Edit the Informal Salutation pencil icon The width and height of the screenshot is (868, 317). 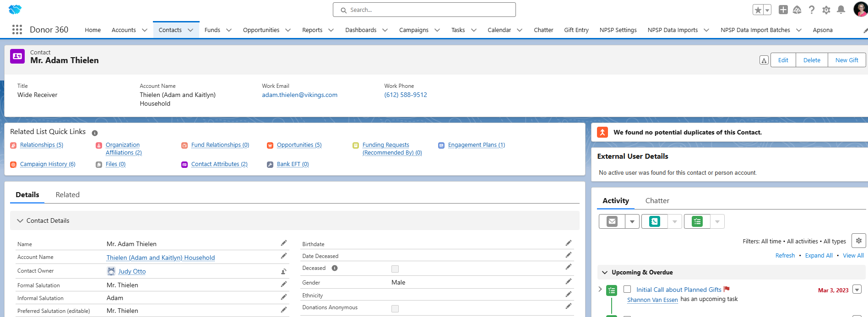pos(284,297)
